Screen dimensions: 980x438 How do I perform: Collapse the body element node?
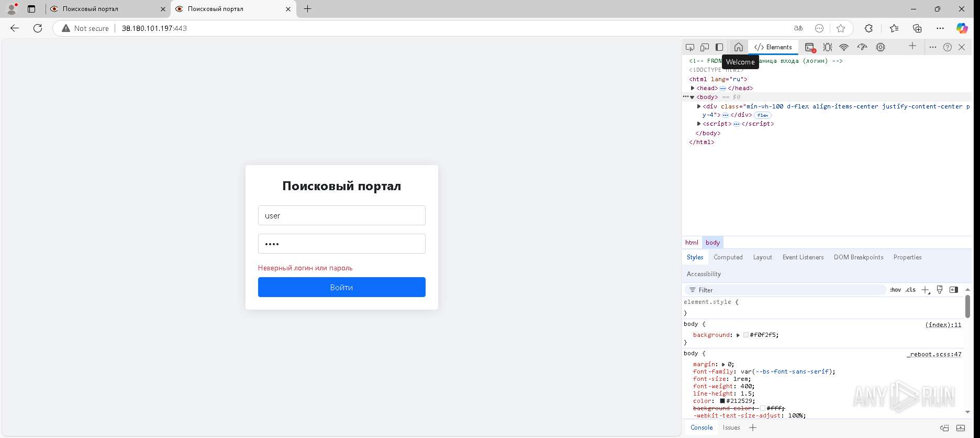pos(692,97)
